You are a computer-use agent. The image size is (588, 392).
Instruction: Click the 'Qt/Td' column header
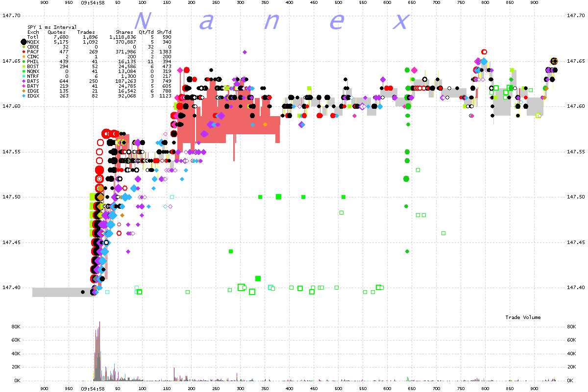point(146,32)
